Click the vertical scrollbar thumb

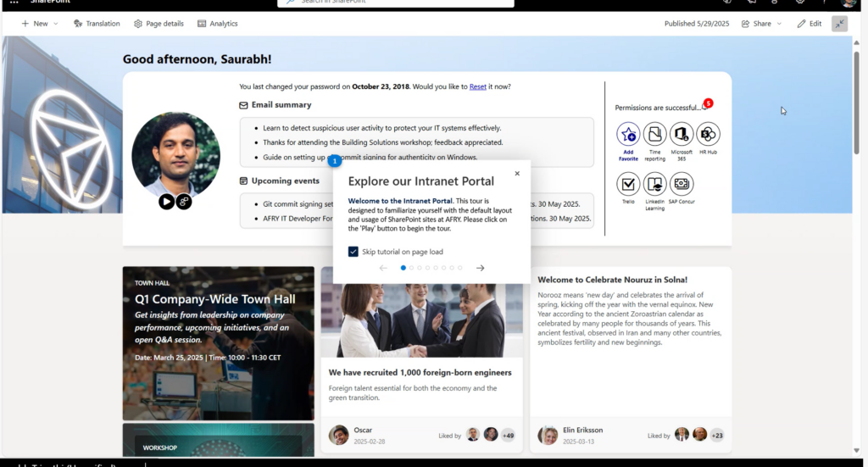pyautogui.click(x=856, y=103)
